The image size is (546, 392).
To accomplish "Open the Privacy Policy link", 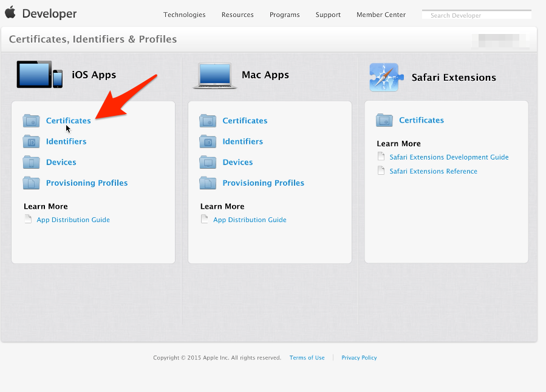I will (x=359, y=357).
